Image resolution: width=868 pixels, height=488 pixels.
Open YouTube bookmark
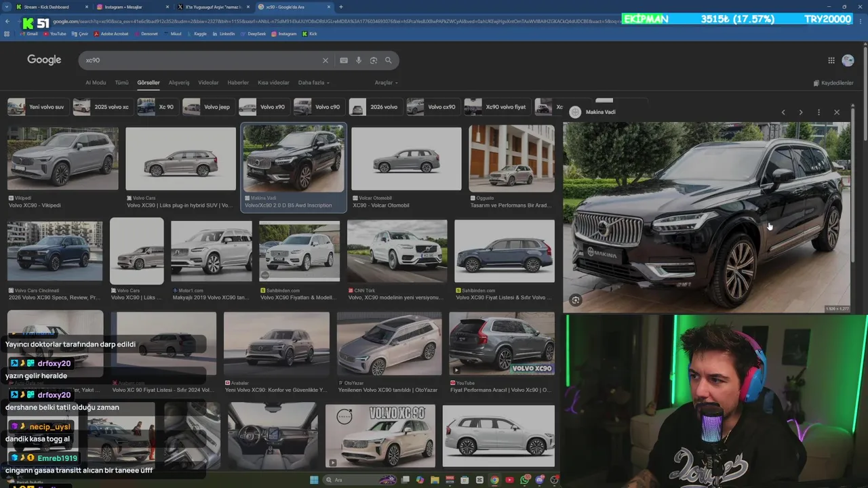pyautogui.click(x=55, y=34)
